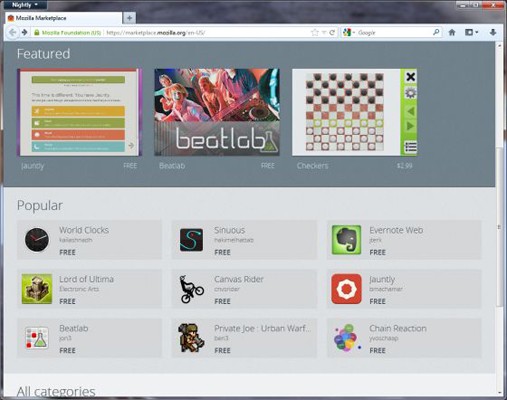The height and width of the screenshot is (400, 507).
Task: Open the search engine selector dropdown
Action: [x=349, y=32]
